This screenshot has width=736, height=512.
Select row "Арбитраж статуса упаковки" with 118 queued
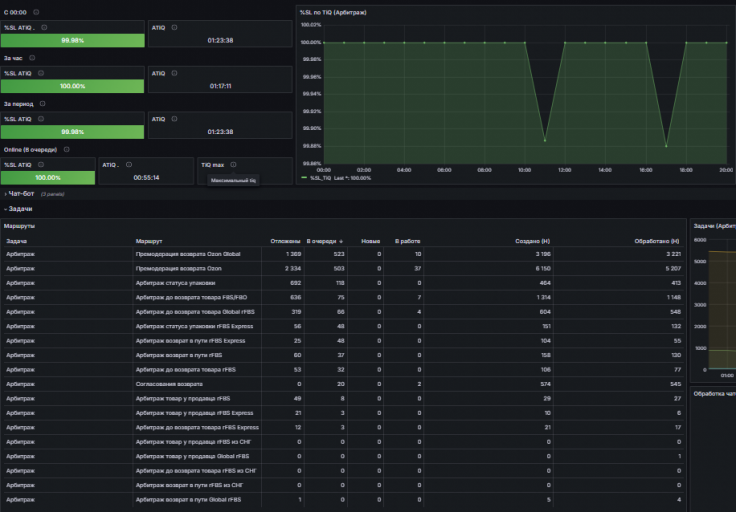(x=343, y=283)
